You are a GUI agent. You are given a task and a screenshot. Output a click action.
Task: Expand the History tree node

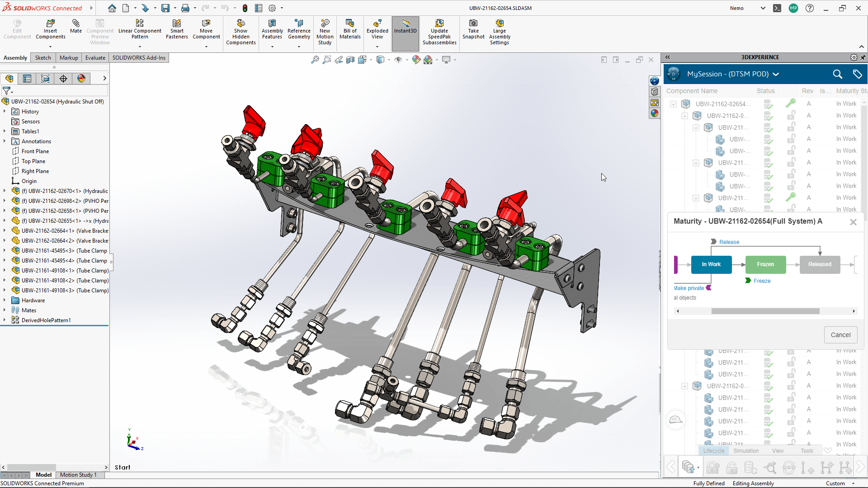point(5,112)
